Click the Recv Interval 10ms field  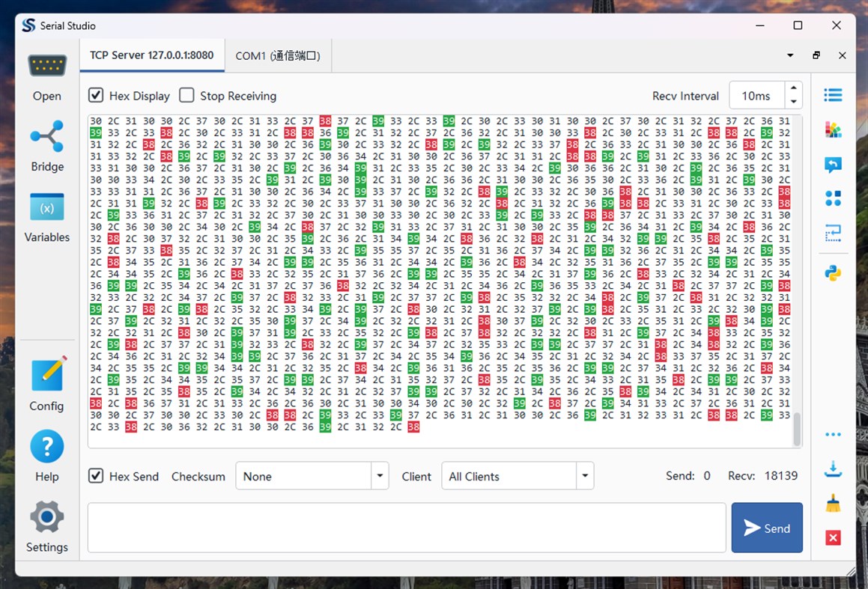pos(756,96)
